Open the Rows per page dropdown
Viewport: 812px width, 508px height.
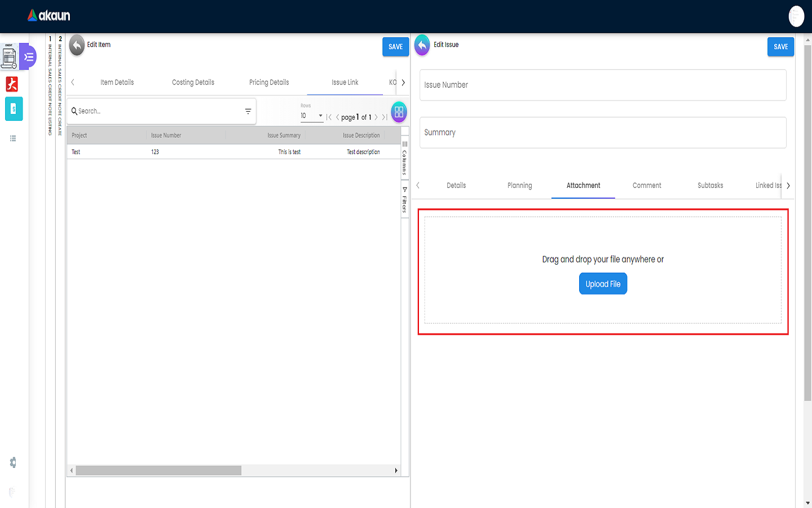tap(312, 116)
